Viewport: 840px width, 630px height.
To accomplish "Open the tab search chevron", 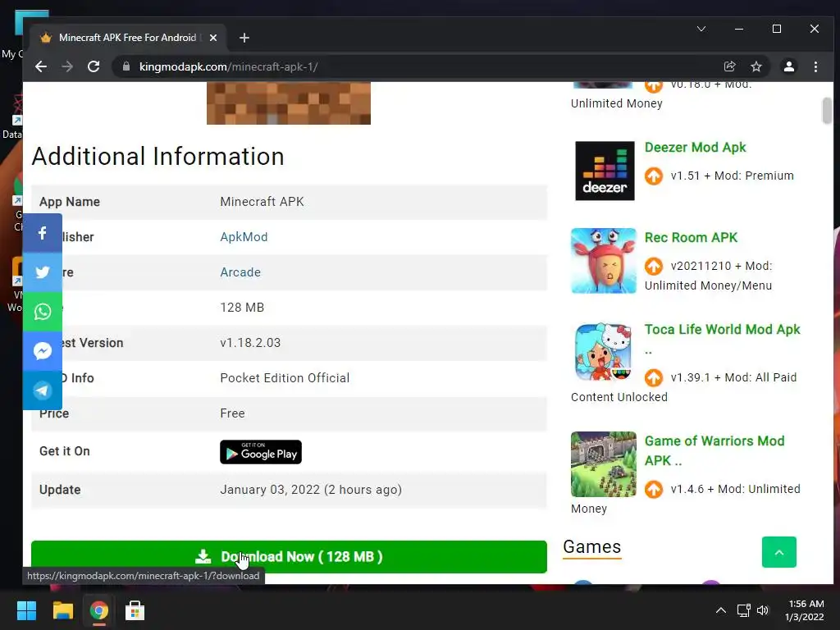I will click(x=701, y=29).
